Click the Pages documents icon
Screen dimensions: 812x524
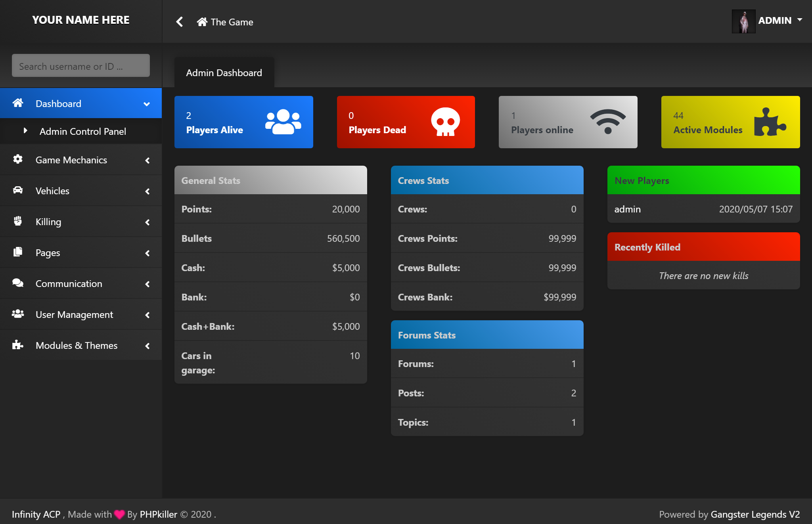coord(18,252)
